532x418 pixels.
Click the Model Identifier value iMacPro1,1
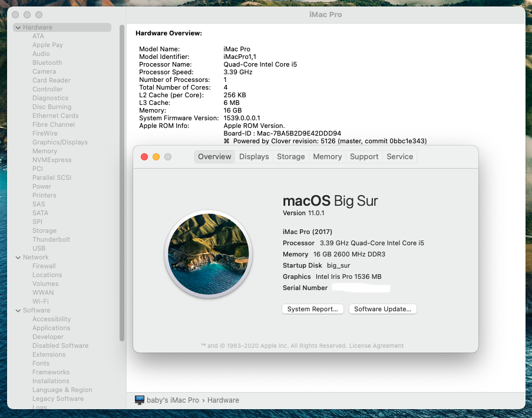[x=240, y=57]
